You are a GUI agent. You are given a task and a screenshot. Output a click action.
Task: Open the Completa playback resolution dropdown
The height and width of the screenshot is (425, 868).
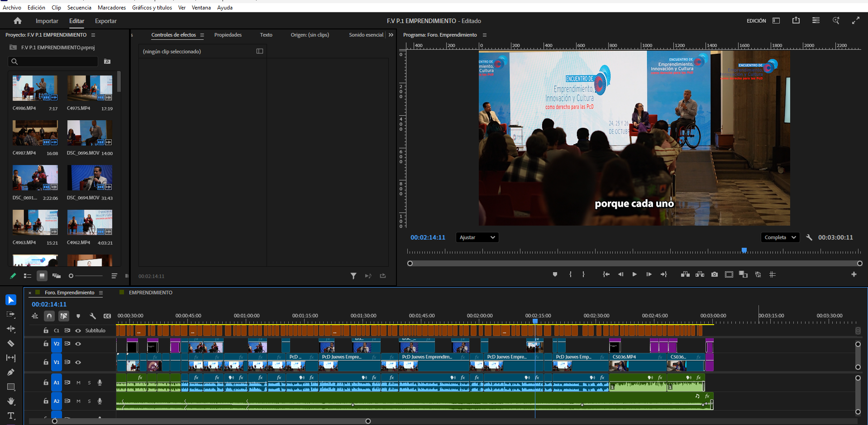780,237
